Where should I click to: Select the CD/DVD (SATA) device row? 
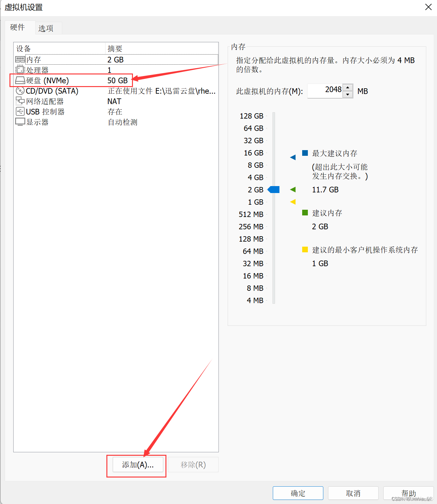pyautogui.click(x=116, y=91)
